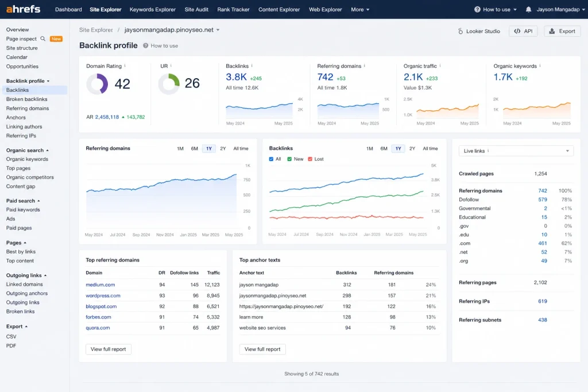
Task: Click the 3.8K Backlinks metric value
Action: (x=236, y=77)
